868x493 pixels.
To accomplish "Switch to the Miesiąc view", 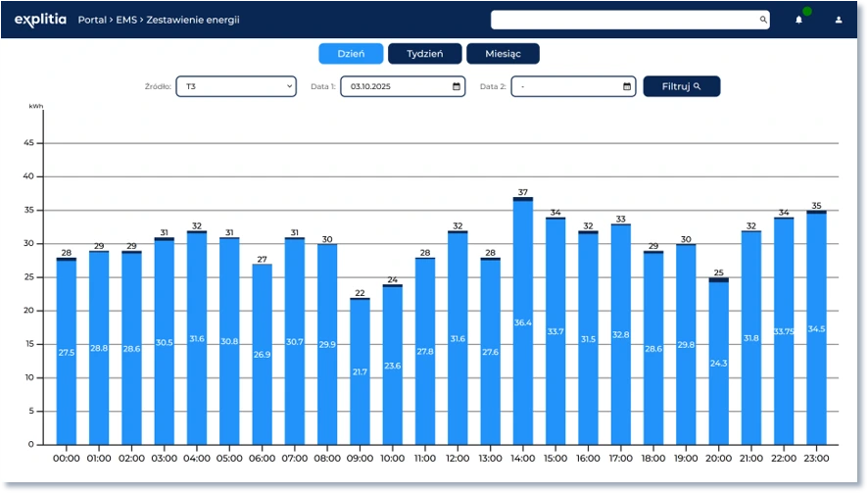I will click(503, 54).
